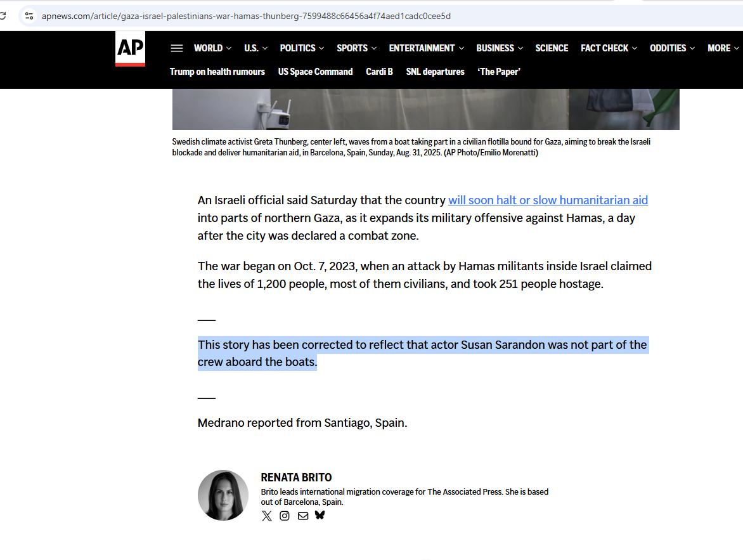Image resolution: width=743 pixels, height=560 pixels.
Task: Click the Greta Thunberg photo caption
Action: (411, 147)
